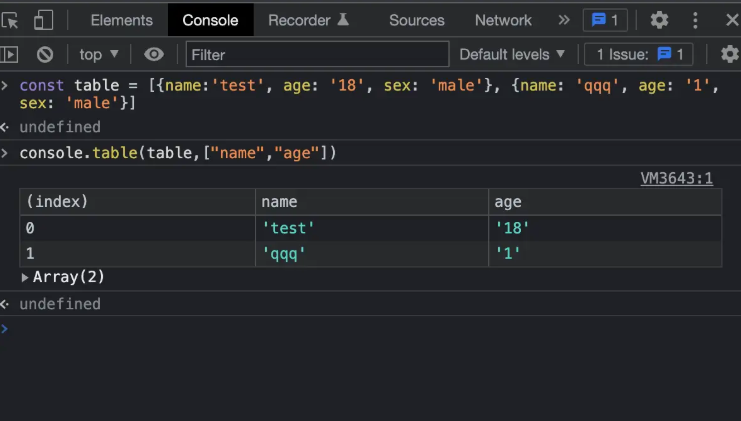Toggle the device toolbar icon

43,20
